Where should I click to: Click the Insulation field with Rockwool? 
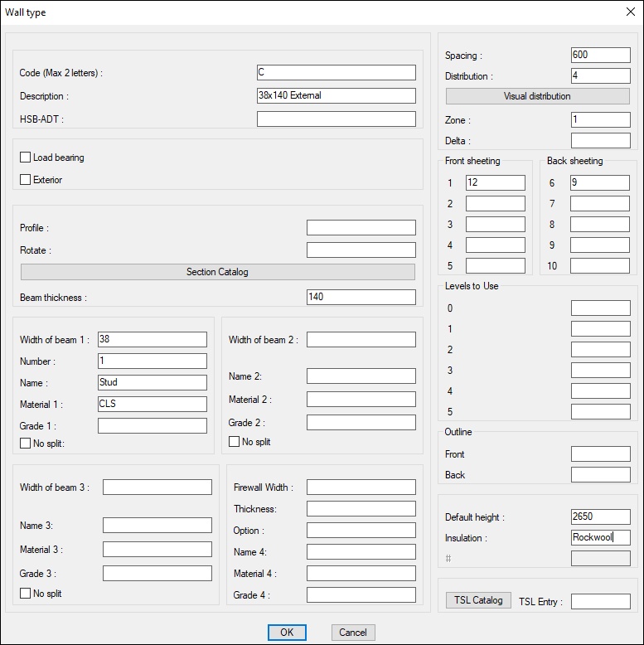600,537
